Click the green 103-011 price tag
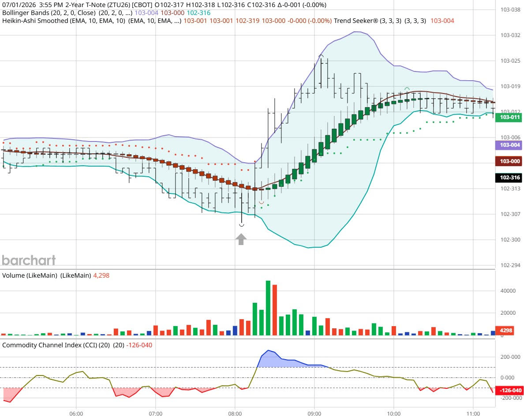 pos(508,117)
